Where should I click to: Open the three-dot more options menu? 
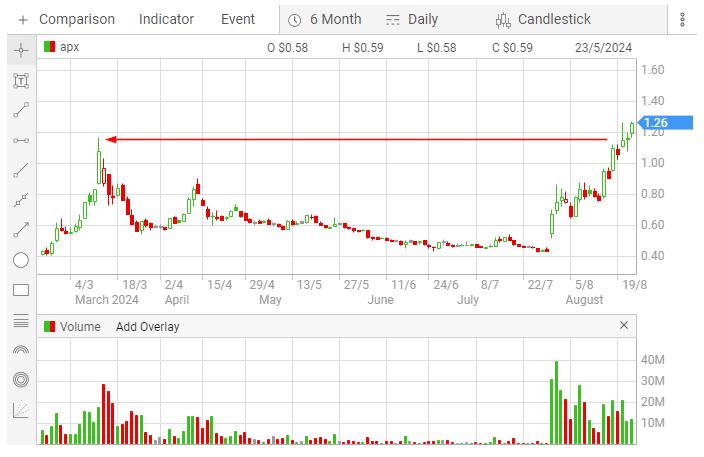tap(683, 19)
